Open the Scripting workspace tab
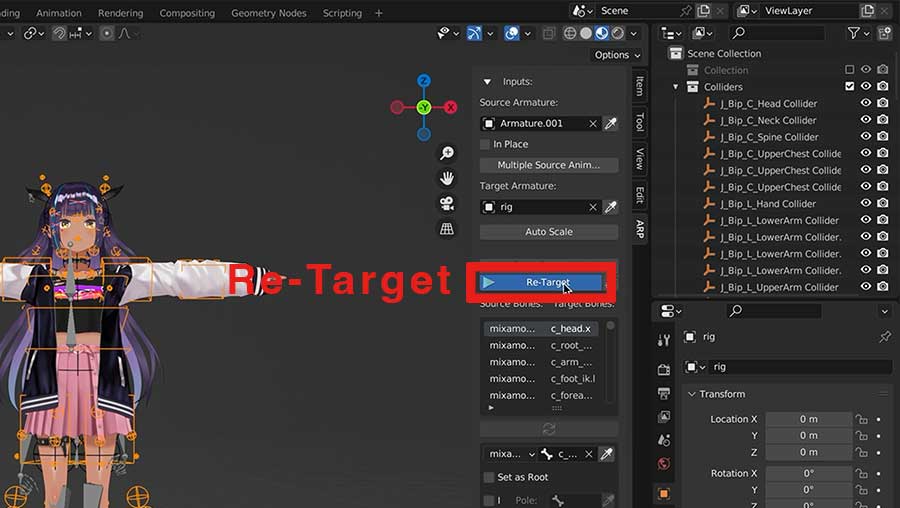The height and width of the screenshot is (508, 900). point(342,13)
